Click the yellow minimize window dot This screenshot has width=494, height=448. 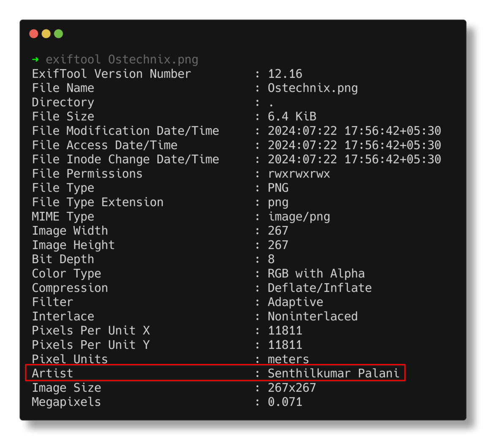46,34
